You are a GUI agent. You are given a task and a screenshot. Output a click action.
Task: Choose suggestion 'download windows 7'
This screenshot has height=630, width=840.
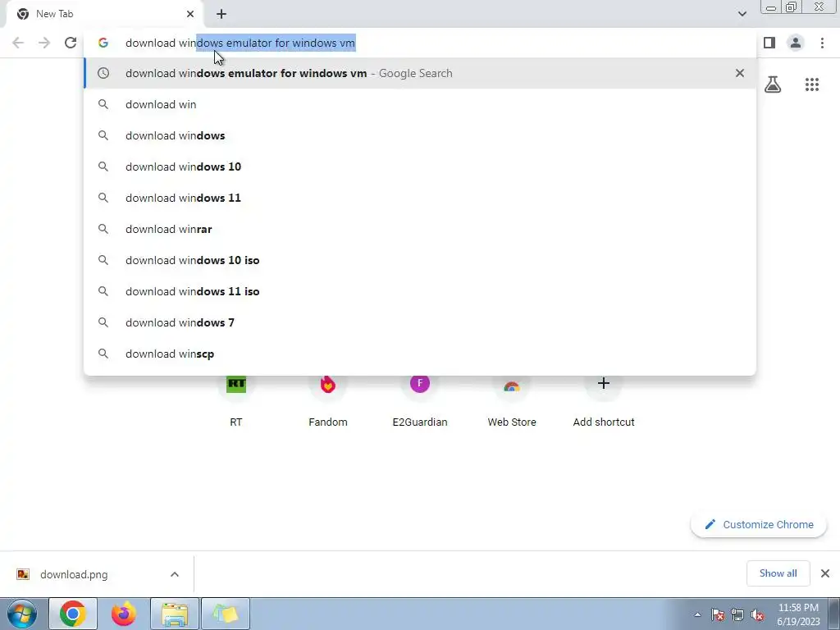pos(420,322)
